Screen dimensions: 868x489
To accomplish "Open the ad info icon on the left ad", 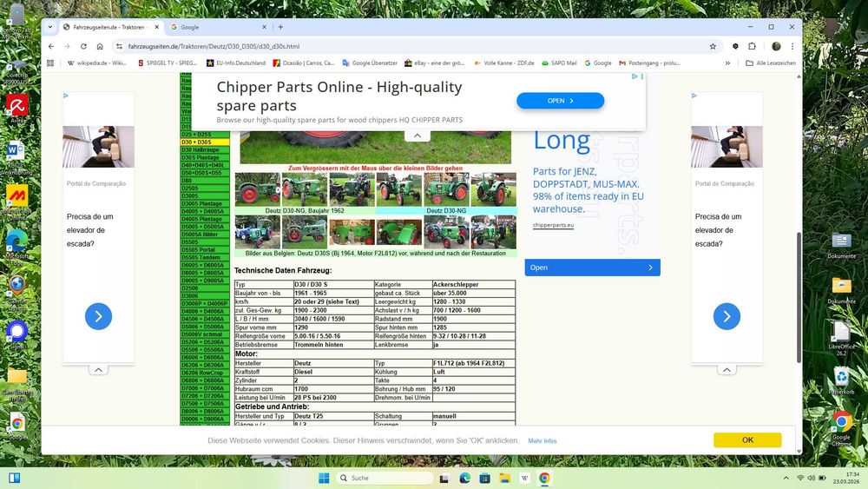I will 66,96.
